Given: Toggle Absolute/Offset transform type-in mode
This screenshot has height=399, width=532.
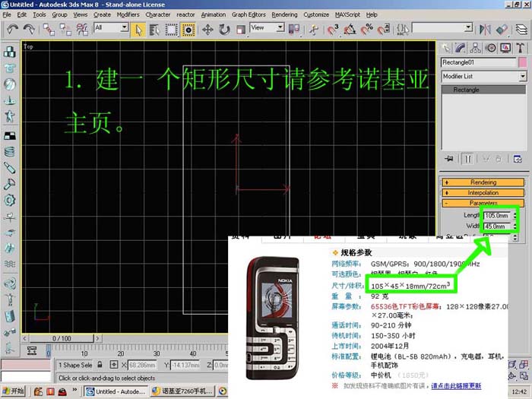Looking at the screenshot, I should tap(114, 365).
